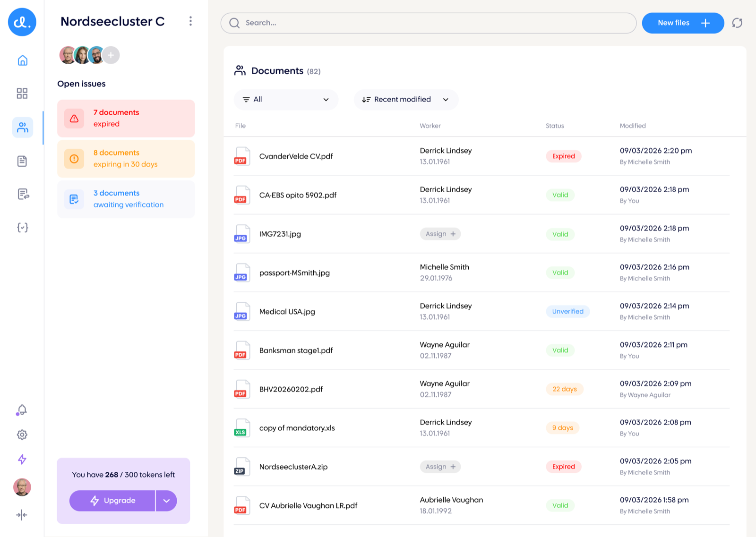Click the PDF icon of CvanderVelde CV.pdf
The image size is (756, 537).
pos(242,156)
